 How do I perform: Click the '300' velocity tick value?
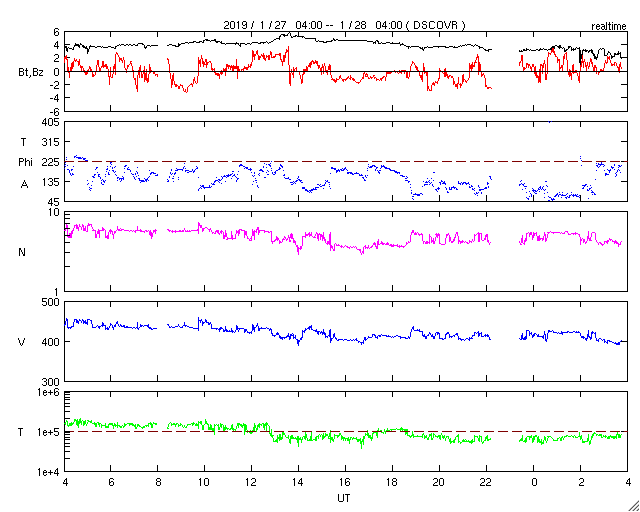pos(50,382)
